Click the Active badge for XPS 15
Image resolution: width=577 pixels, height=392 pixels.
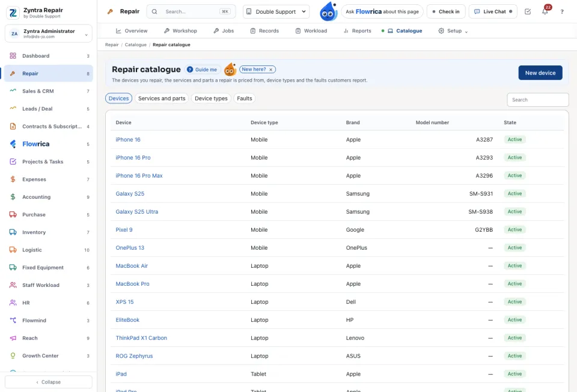[514, 301]
